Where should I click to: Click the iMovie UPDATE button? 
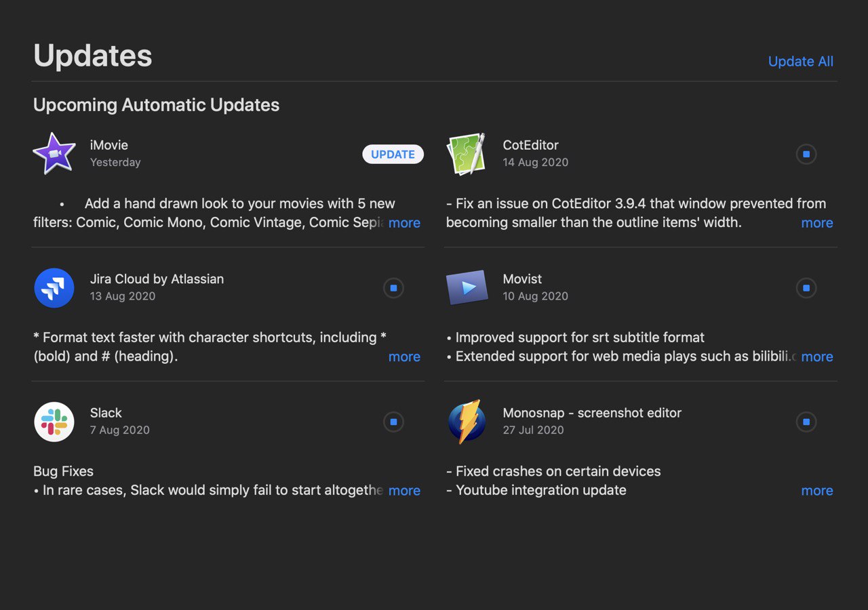(393, 155)
